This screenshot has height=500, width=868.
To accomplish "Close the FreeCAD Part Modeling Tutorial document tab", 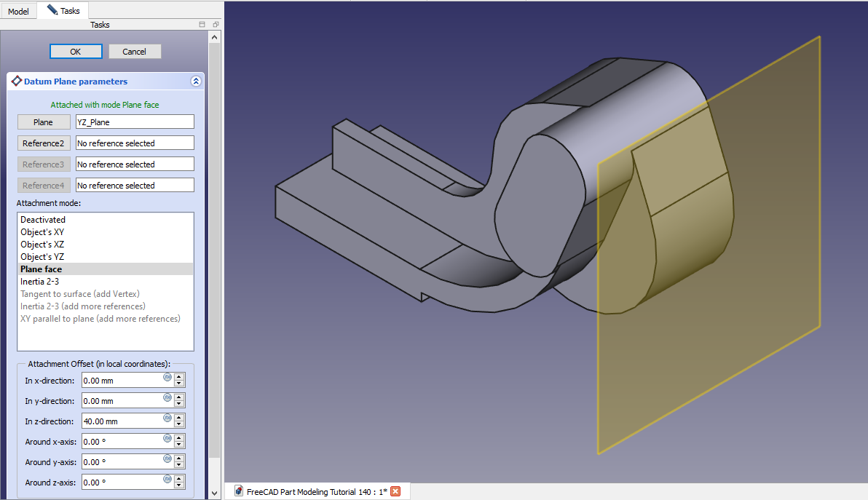I will click(395, 491).
